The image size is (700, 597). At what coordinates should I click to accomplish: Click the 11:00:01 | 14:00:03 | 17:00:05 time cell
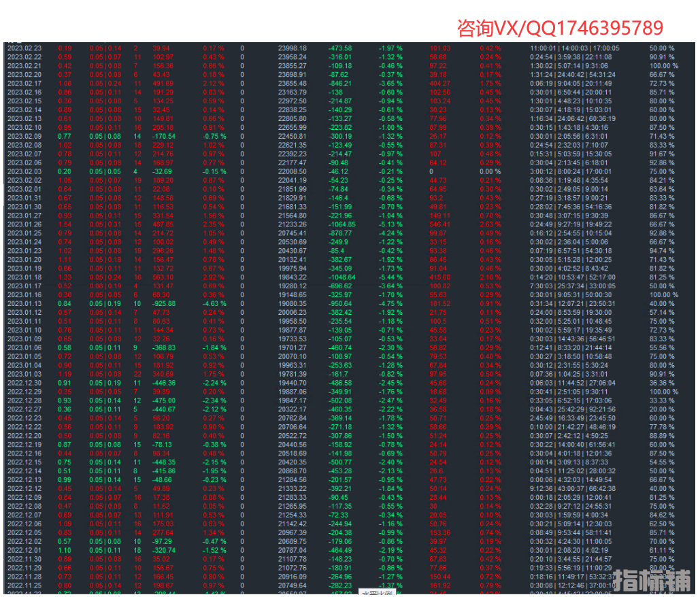click(575, 48)
